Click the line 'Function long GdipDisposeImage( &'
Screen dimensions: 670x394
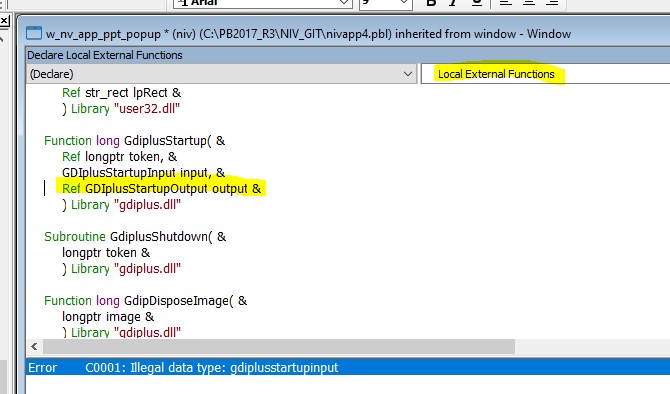pos(145,301)
